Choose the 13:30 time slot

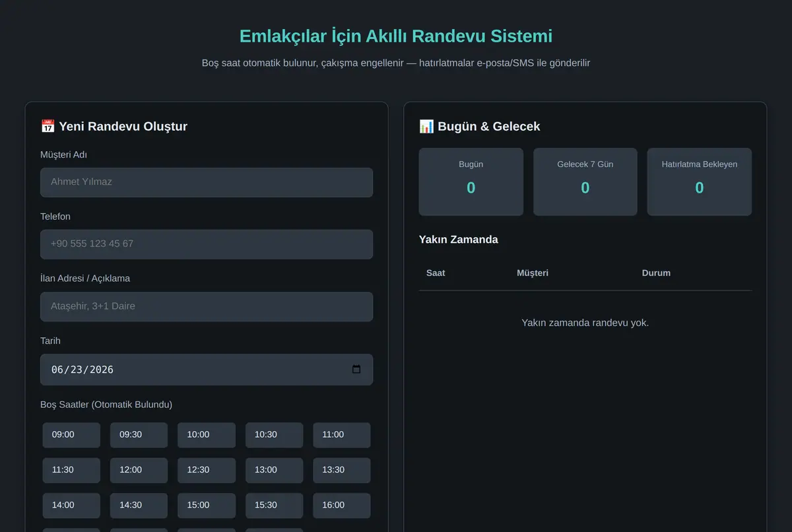341,470
